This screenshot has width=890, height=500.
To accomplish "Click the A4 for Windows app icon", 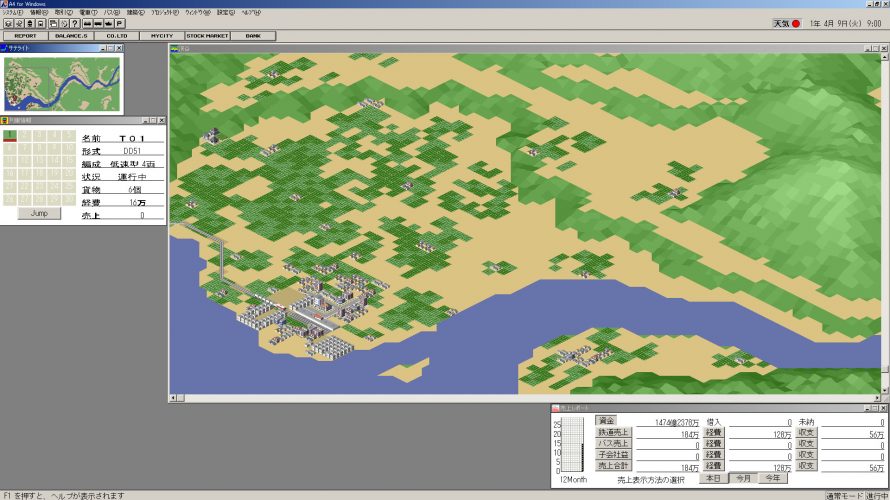I will 4,3.
